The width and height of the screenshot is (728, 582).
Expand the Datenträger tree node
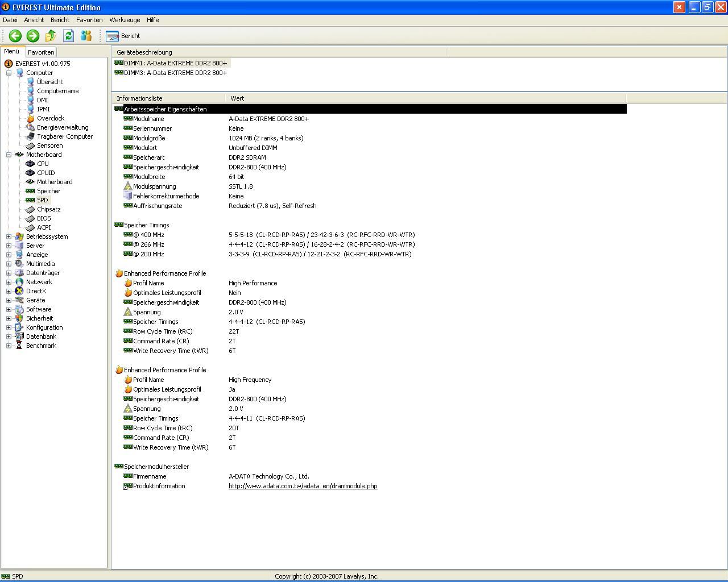tap(9, 273)
